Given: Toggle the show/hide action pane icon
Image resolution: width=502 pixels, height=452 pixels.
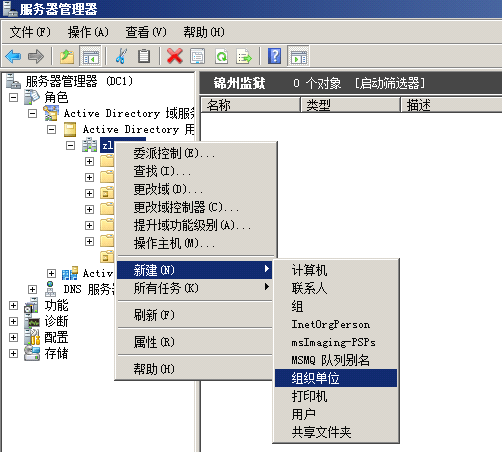Looking at the screenshot, I should point(298,56).
